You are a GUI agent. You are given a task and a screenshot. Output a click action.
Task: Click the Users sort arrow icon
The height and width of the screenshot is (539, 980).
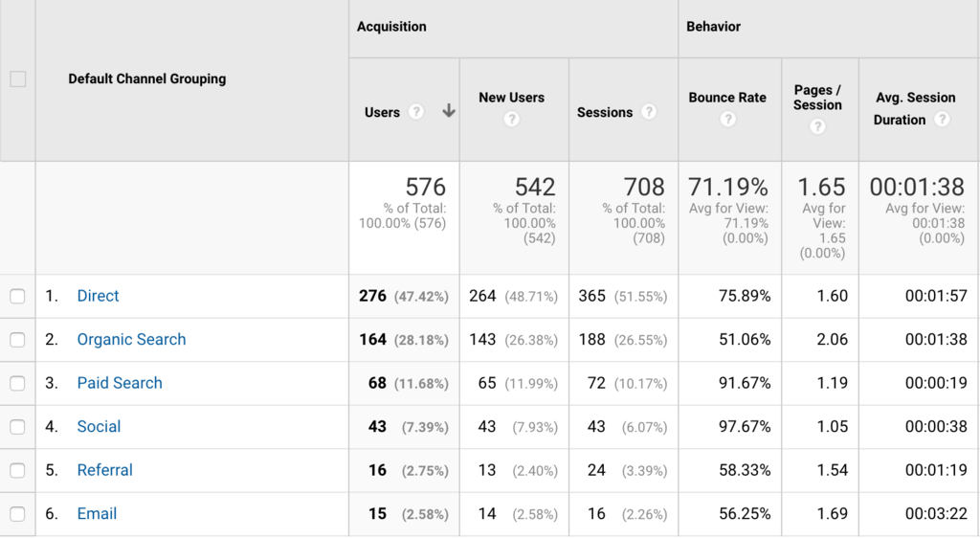click(x=448, y=112)
